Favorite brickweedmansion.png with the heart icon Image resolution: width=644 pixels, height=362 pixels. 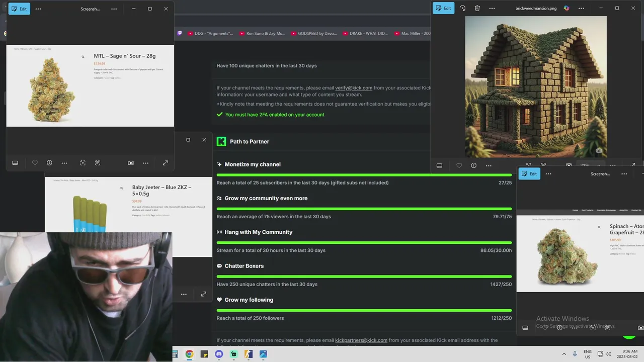[x=459, y=165]
